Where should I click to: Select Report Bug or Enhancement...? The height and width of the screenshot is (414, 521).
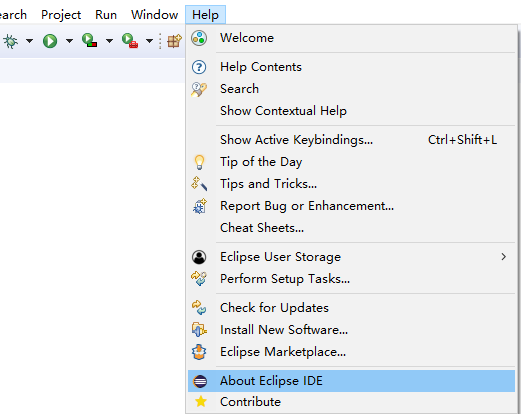click(351, 206)
